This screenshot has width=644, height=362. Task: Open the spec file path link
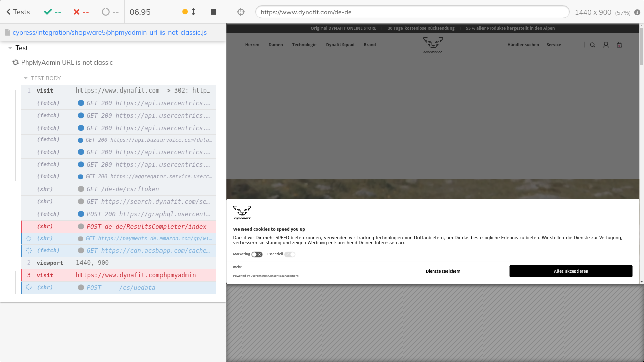[109, 32]
